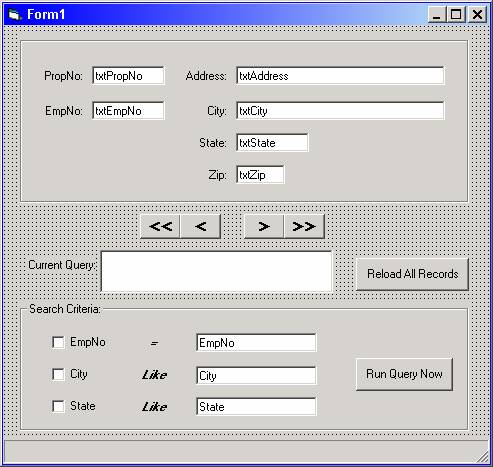Focus the txtZip input field
This screenshot has width=493, height=467.
[x=260, y=175]
